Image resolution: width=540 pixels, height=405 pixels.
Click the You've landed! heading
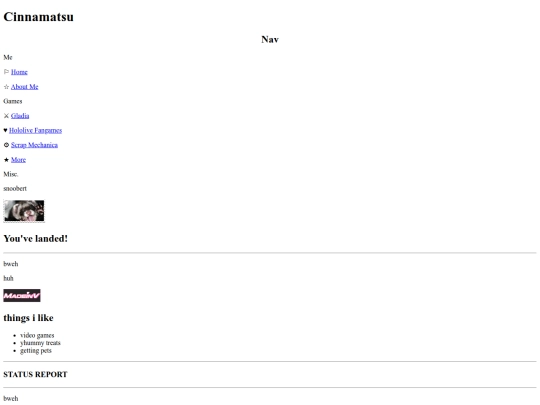[35, 239]
